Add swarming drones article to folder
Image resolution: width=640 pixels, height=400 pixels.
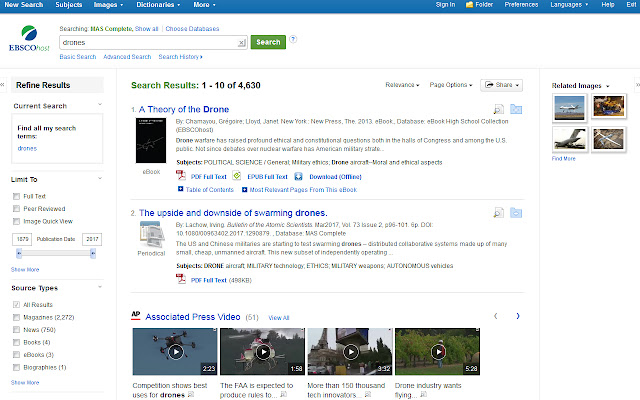click(x=516, y=213)
